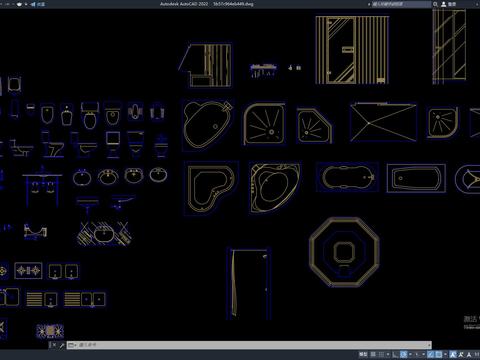Toggle grid display in status bar
This screenshot has width=480, height=360.
click(x=373, y=355)
